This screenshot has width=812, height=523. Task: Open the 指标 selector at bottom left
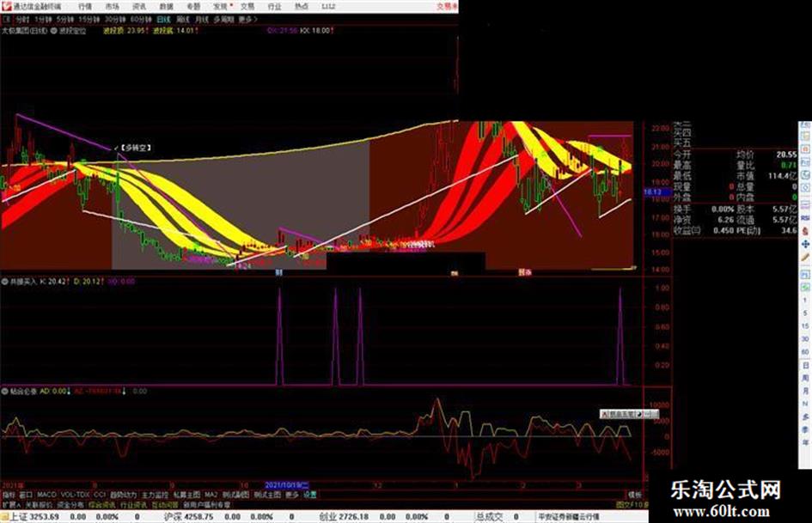[9, 495]
